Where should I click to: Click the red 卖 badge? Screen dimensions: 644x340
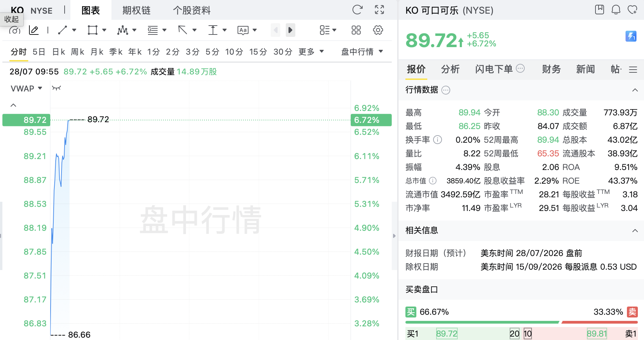tap(632, 312)
